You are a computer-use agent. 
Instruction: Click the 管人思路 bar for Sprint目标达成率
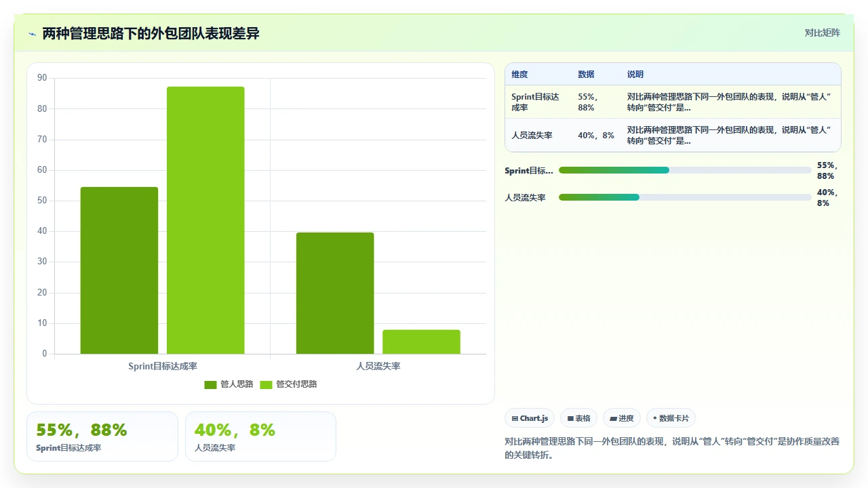pos(119,270)
